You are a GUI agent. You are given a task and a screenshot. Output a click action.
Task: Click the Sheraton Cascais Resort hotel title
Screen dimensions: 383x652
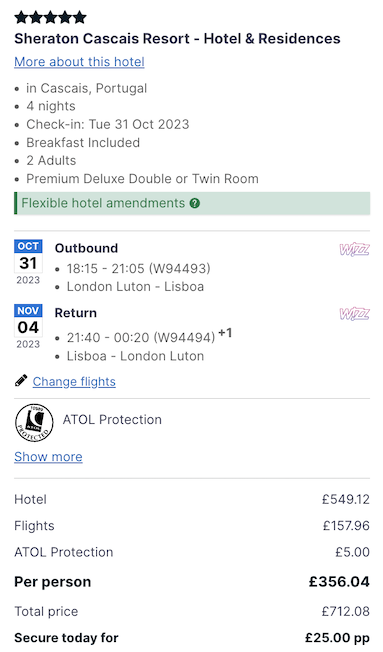click(x=177, y=39)
